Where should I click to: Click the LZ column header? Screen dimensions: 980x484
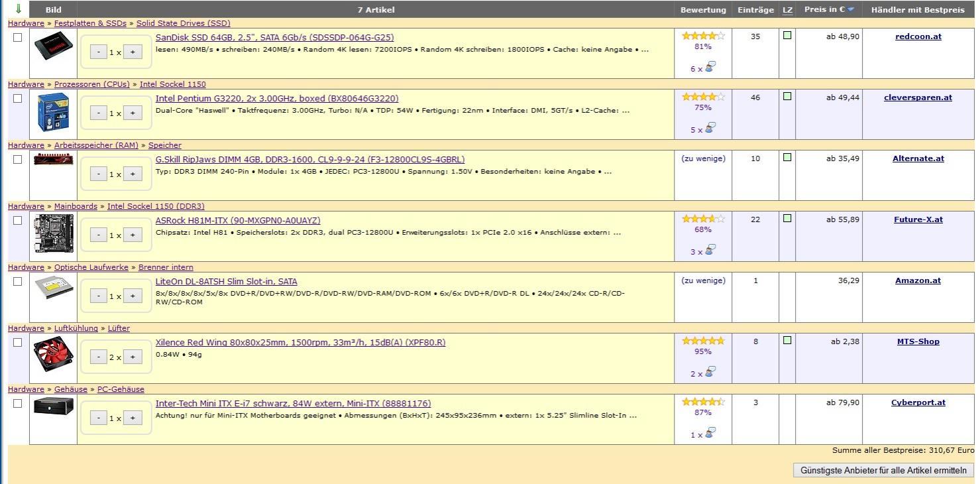pos(787,10)
